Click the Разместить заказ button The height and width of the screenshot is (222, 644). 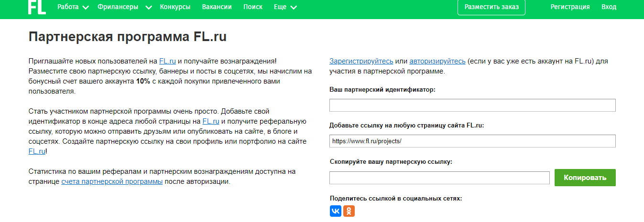pos(491,7)
